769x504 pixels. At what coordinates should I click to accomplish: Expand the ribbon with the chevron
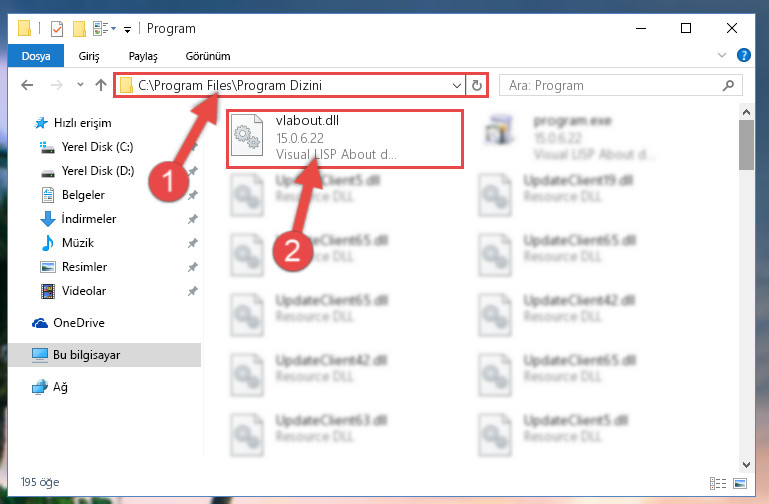tap(721, 55)
